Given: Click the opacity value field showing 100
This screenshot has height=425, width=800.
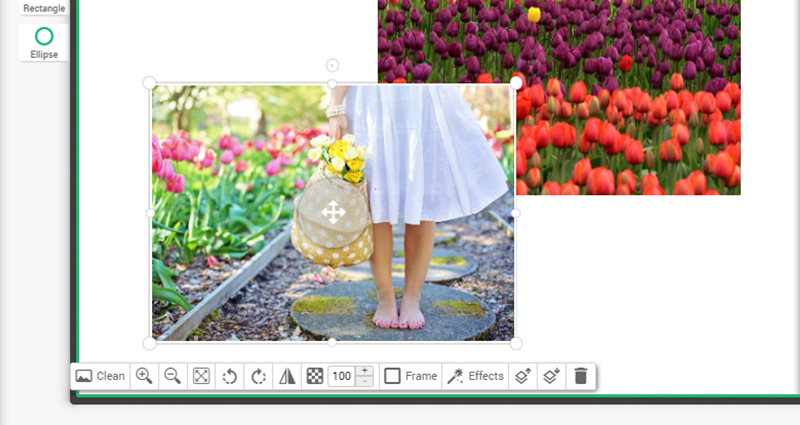Looking at the screenshot, I should 342,376.
